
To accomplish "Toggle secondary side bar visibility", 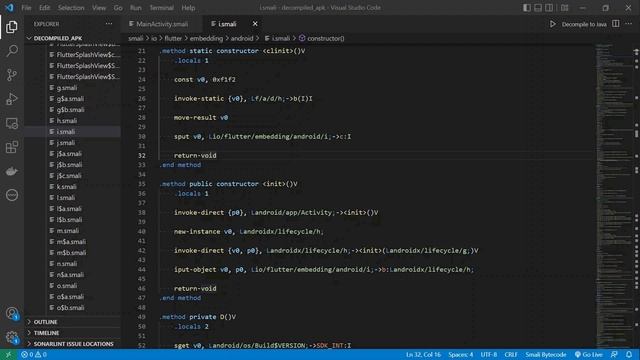I will (549, 8).
